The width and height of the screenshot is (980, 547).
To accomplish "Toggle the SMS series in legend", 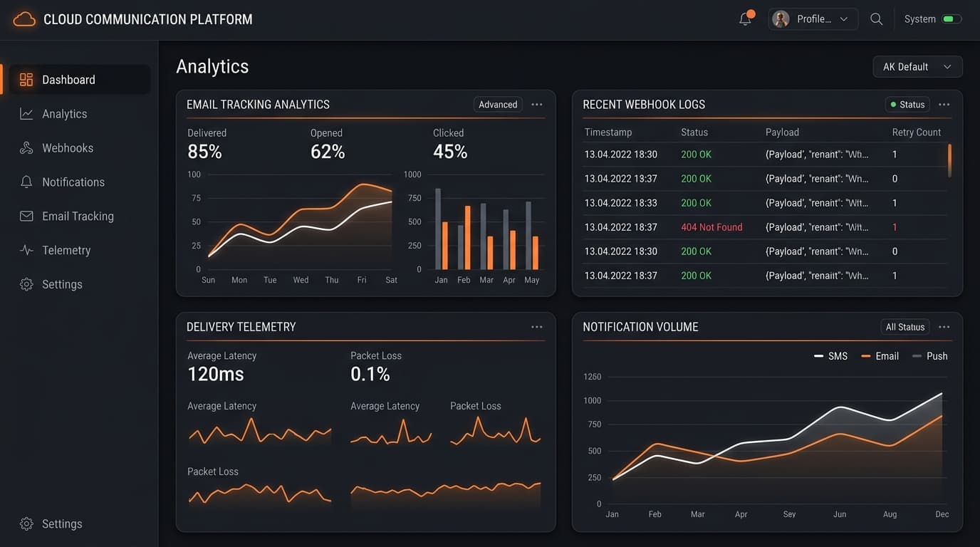I will point(830,356).
